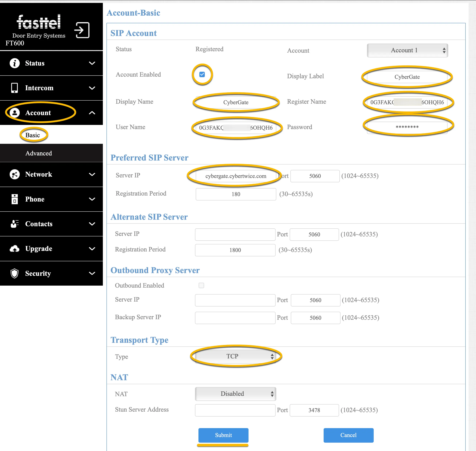Click the Network share icon in the sidebar
The width and height of the screenshot is (476, 451).
click(15, 174)
